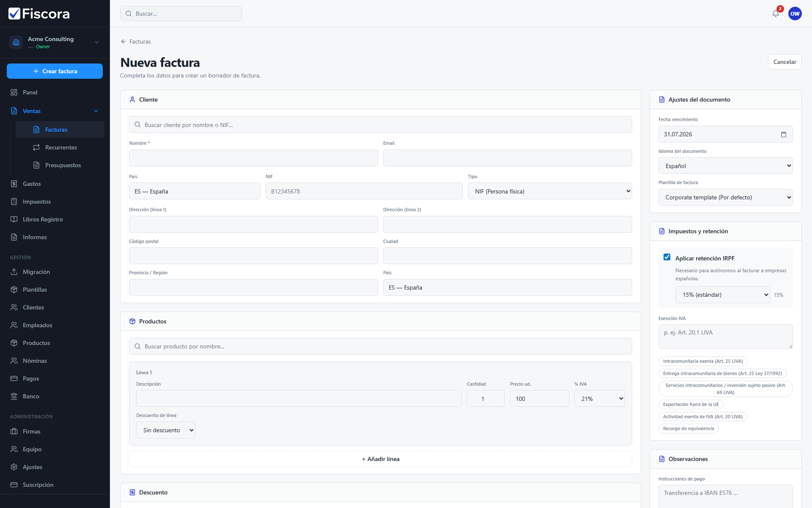Click the Suscripción card icon
The height and width of the screenshot is (508, 812).
click(14, 485)
